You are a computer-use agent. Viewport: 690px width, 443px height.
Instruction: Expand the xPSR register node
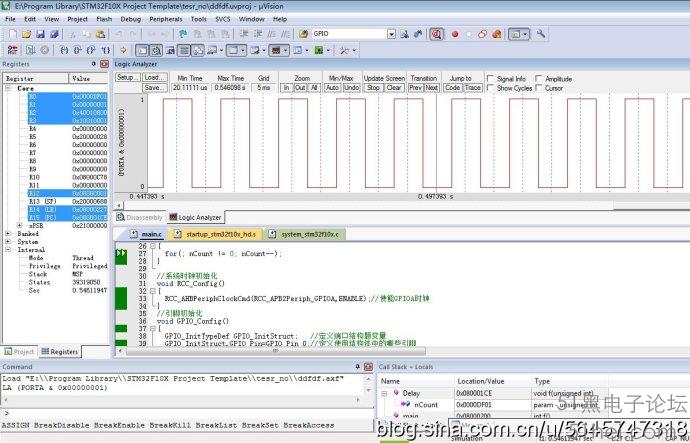point(20,225)
